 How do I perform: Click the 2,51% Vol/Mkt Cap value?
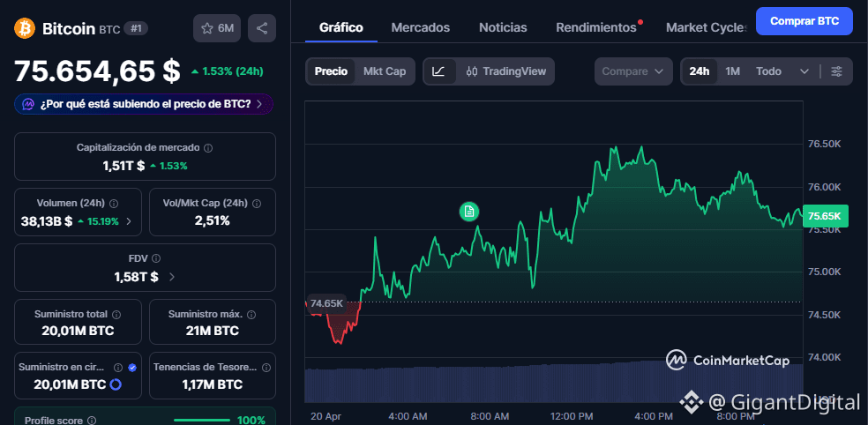pyautogui.click(x=212, y=221)
